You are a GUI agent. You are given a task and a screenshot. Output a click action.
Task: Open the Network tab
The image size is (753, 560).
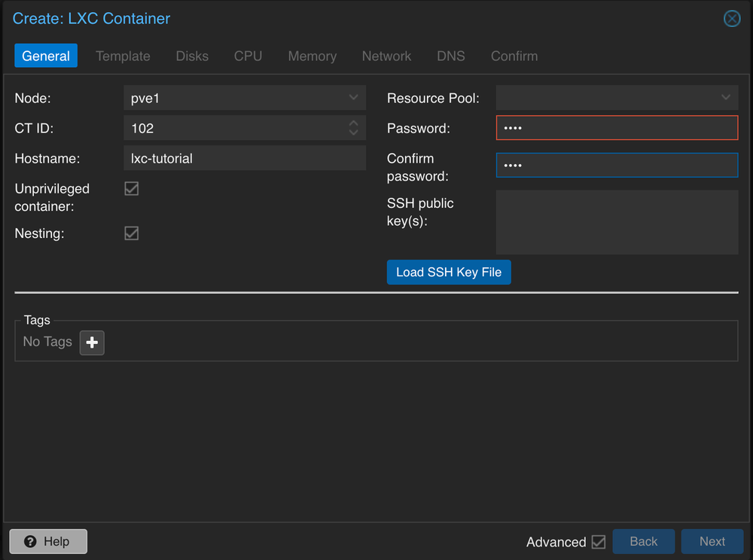click(x=386, y=56)
